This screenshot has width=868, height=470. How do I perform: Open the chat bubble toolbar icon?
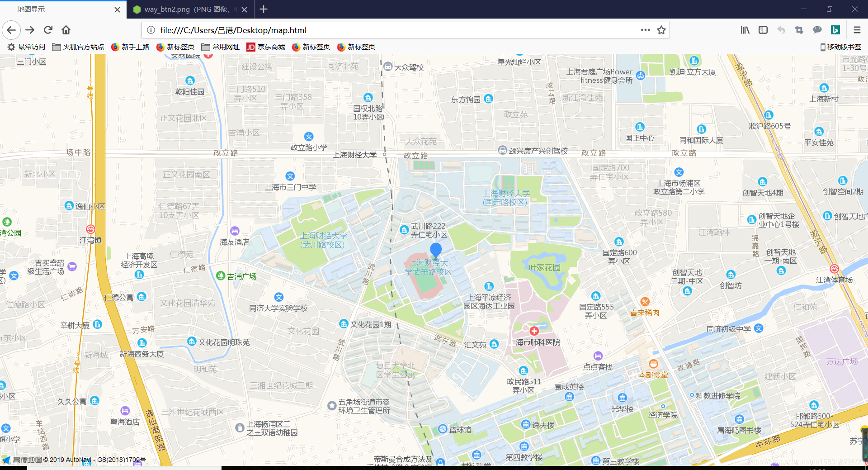pyautogui.click(x=817, y=30)
